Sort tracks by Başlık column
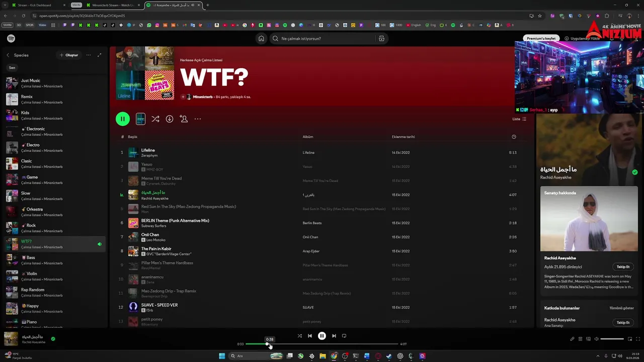Screen dimensions: 644x362 coord(132,137)
